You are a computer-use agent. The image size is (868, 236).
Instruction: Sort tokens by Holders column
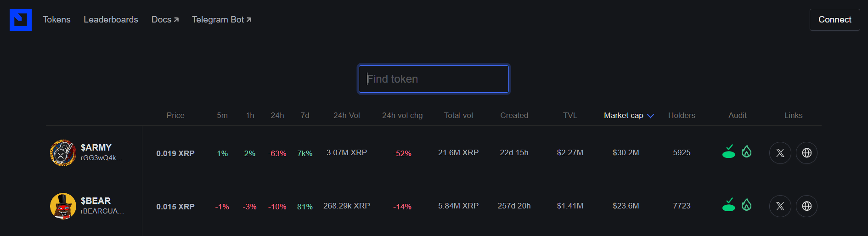click(x=681, y=116)
